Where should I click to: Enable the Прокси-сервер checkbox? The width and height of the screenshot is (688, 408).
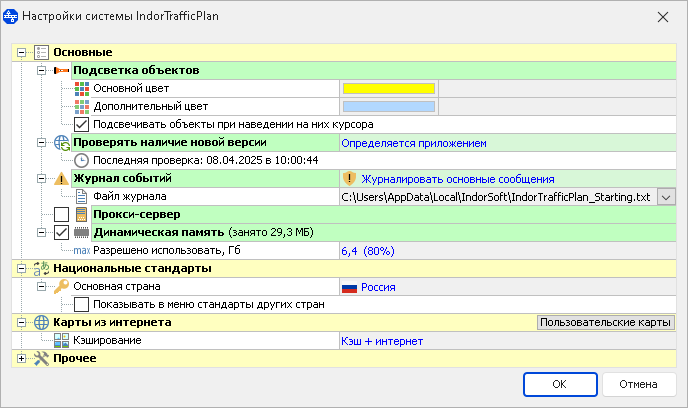coord(61,215)
